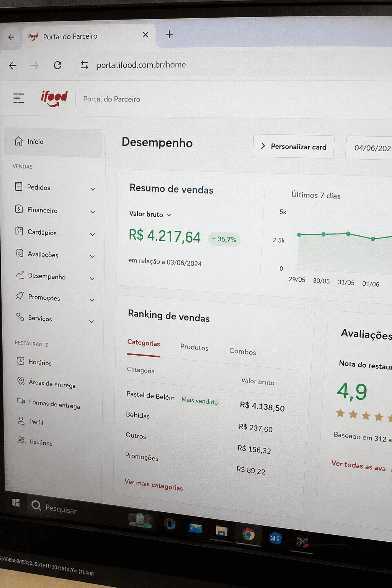
Task: Click the browser address bar URL
Action: tap(141, 65)
